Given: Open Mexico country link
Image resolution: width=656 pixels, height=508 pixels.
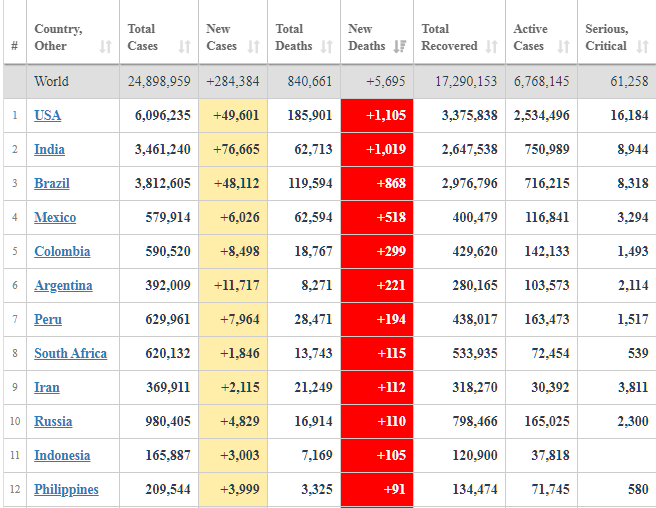Looking at the screenshot, I should pos(55,217).
